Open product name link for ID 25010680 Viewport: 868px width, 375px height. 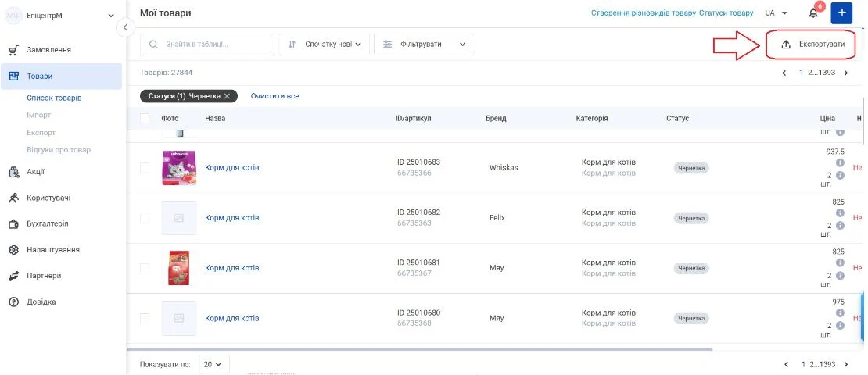(232, 319)
